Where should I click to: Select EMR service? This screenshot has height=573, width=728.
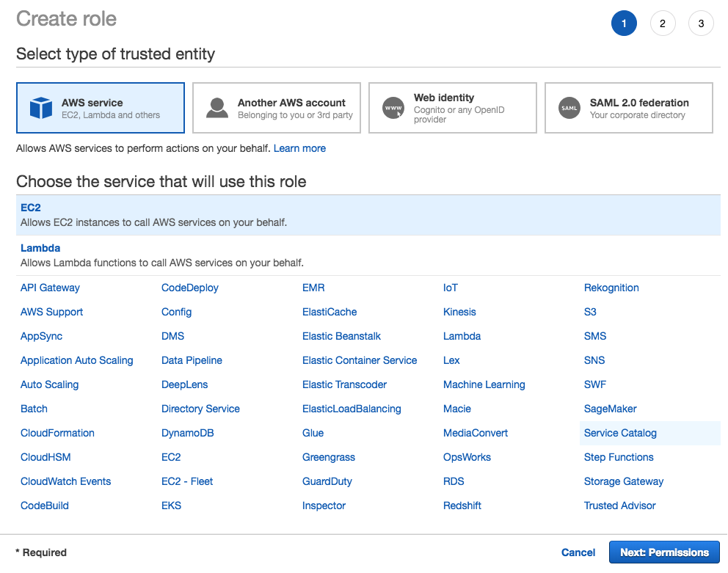pos(313,288)
